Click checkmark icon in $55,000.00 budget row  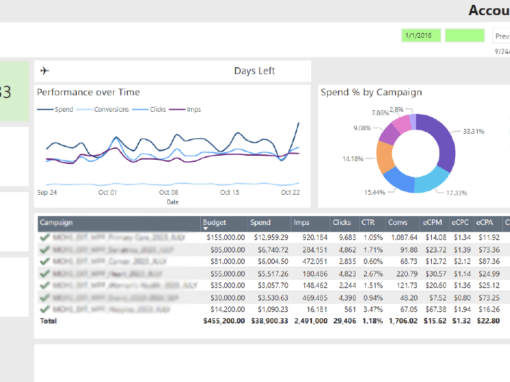[45, 274]
